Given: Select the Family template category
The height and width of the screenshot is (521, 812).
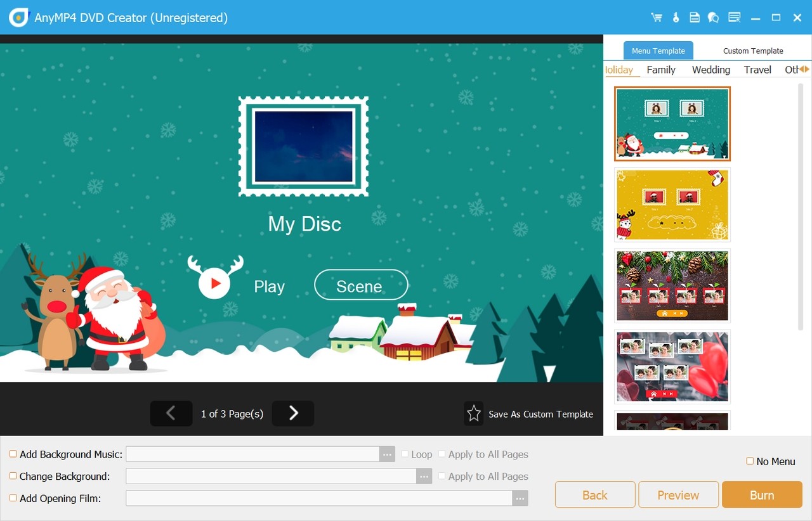Looking at the screenshot, I should pyautogui.click(x=661, y=70).
